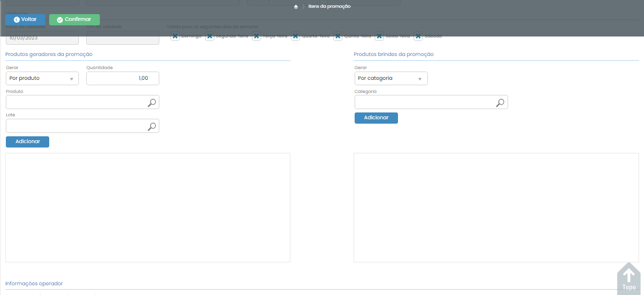Uncheck the Segunda-feira weekday checkbox
The width and height of the screenshot is (644, 295).
coord(210,36)
